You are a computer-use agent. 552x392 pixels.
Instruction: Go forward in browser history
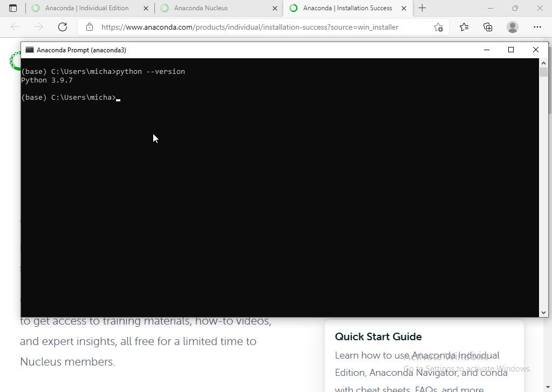click(39, 27)
